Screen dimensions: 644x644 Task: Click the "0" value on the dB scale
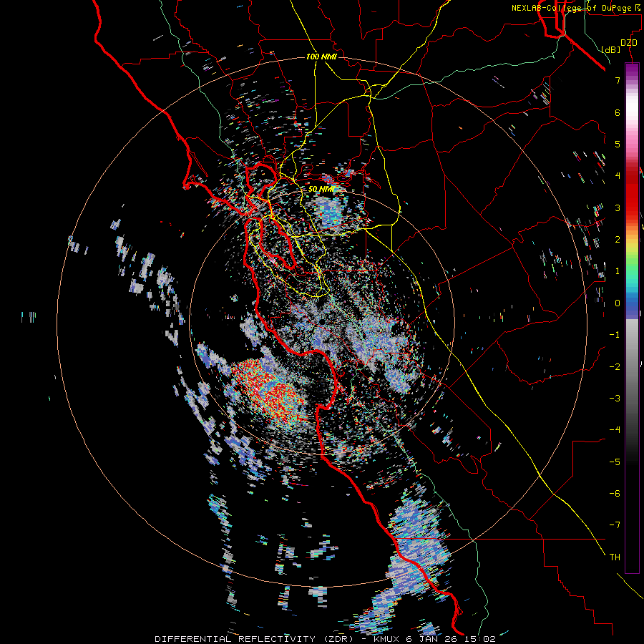pos(618,303)
